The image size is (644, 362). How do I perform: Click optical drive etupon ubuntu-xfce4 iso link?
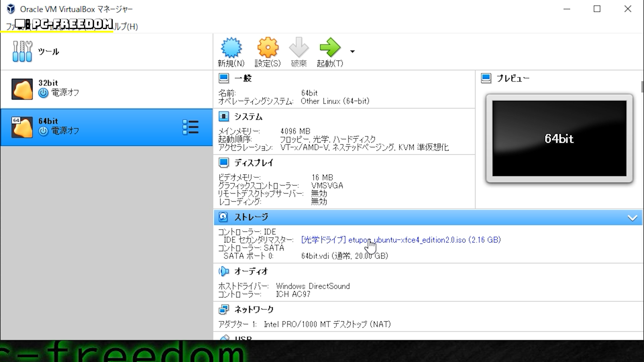tap(401, 240)
